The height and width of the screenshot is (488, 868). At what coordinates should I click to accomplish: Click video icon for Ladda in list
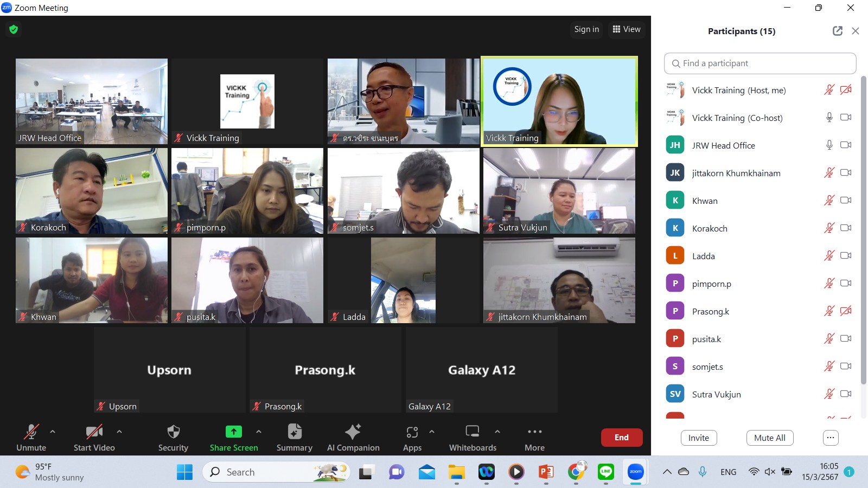pos(846,256)
